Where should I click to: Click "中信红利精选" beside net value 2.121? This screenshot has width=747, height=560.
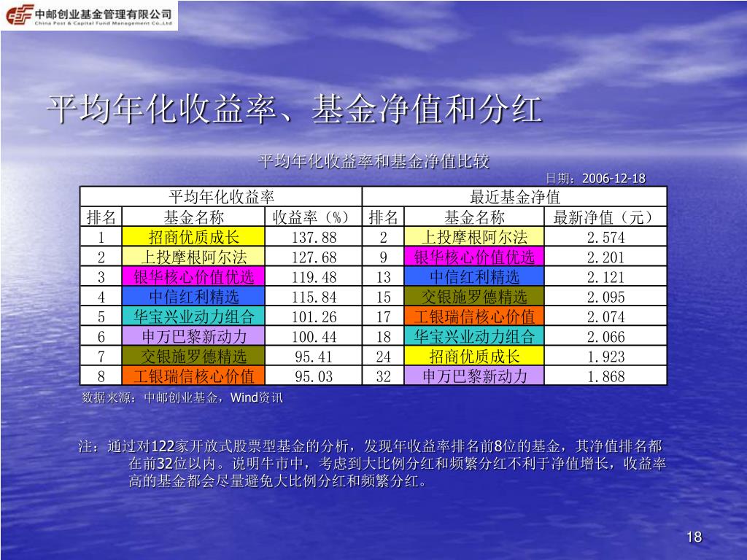[x=474, y=276]
